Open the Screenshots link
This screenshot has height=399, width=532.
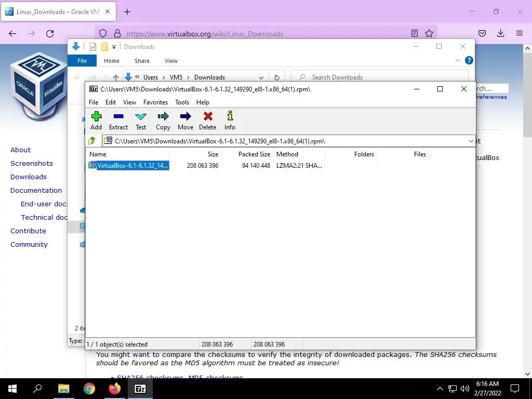click(x=32, y=163)
